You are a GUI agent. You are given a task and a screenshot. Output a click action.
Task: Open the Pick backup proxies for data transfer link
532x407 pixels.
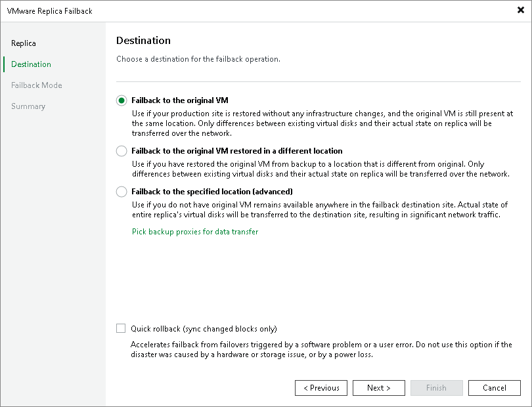coord(195,232)
